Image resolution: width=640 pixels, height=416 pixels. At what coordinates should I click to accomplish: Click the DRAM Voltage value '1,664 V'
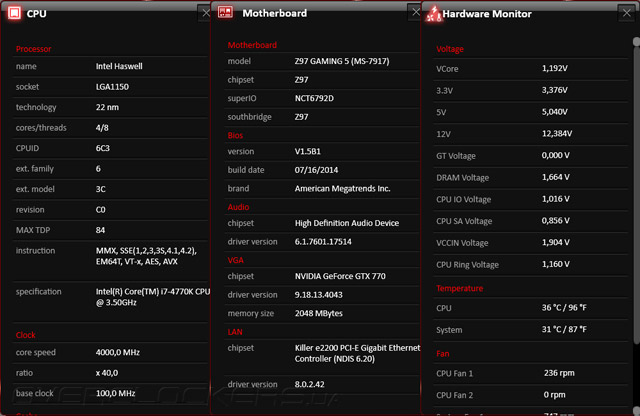click(556, 177)
